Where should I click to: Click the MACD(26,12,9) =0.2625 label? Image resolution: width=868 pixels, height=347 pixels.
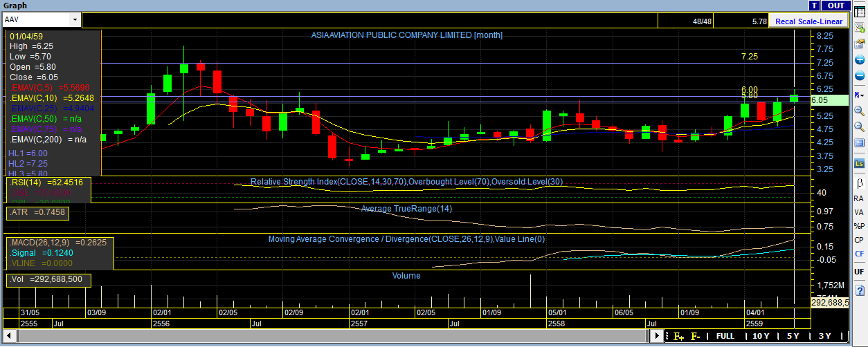(x=57, y=243)
